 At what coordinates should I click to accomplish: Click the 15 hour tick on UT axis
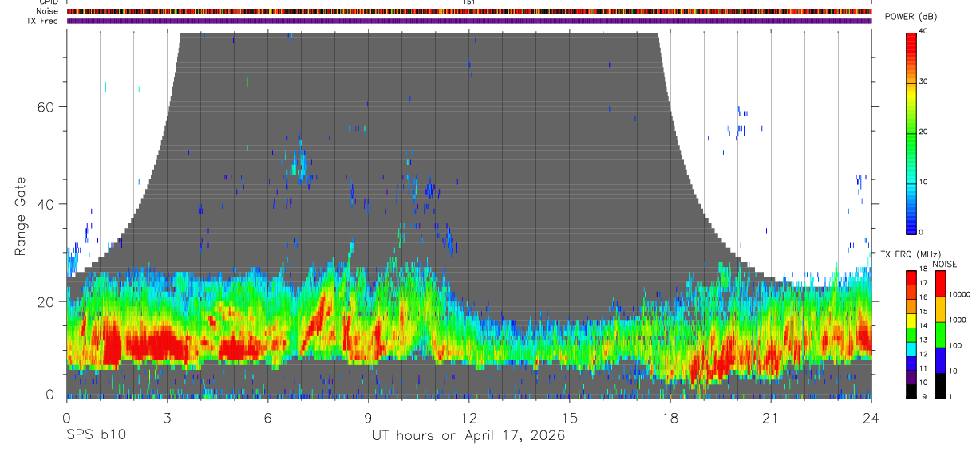click(569, 417)
